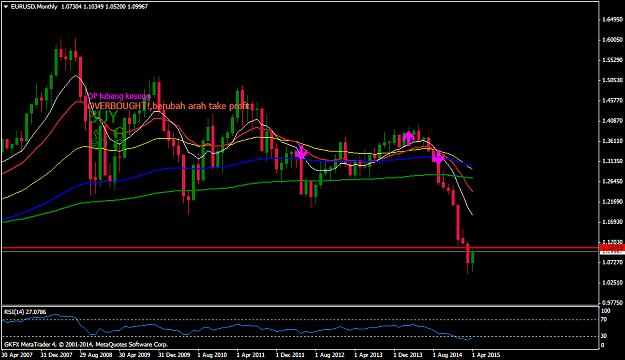Screen dimensions: 625x360
Task: Select the magenta down arrow near Dec 2011
Action: pos(301,152)
